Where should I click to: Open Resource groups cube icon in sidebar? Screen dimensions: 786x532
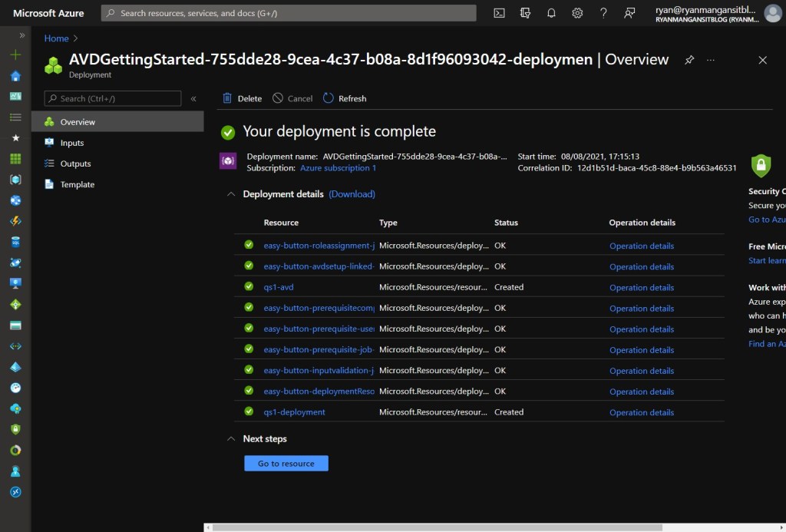(x=15, y=180)
